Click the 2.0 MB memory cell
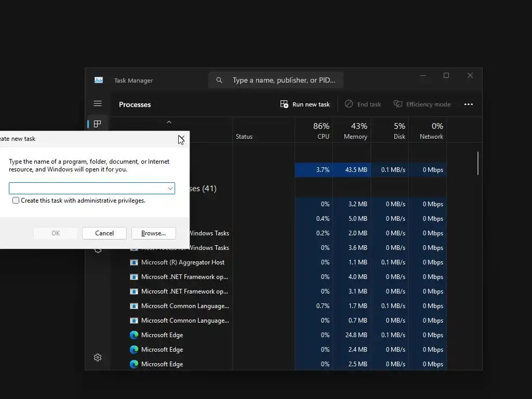The width and height of the screenshot is (532, 399). (352, 233)
